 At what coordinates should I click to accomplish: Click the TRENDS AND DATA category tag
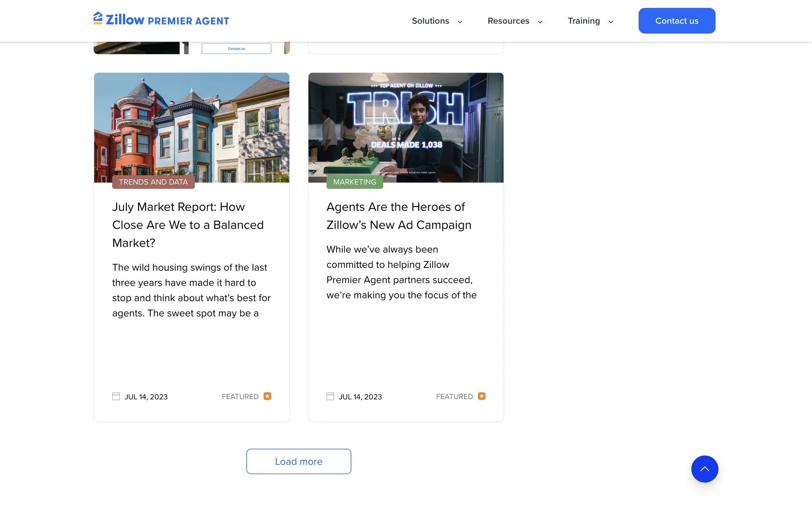[153, 182]
